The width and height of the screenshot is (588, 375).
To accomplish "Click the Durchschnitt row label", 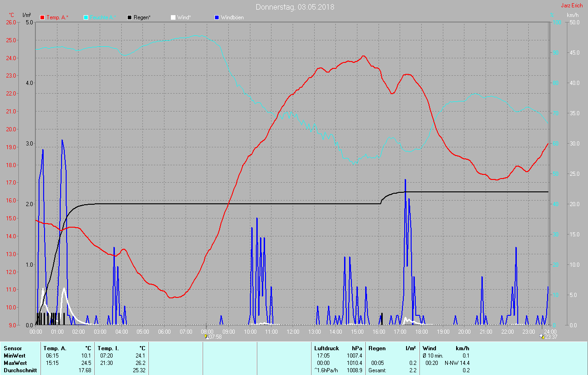I will point(18,370).
